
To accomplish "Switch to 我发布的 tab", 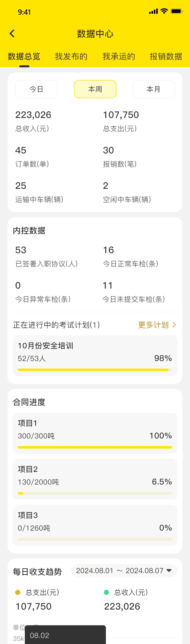I will pos(71,56).
